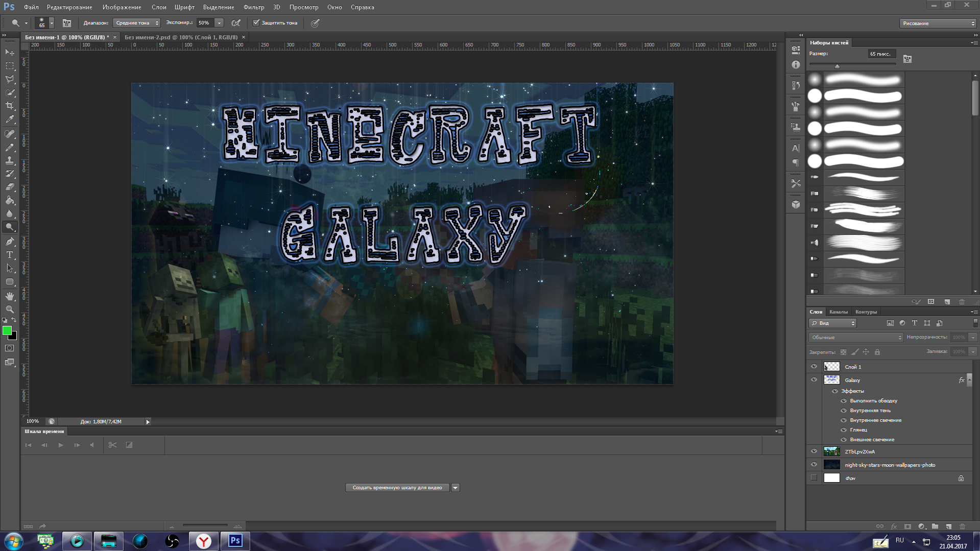Click Создать временную шкалу для видео button
The width and height of the screenshot is (980, 551).
397,488
